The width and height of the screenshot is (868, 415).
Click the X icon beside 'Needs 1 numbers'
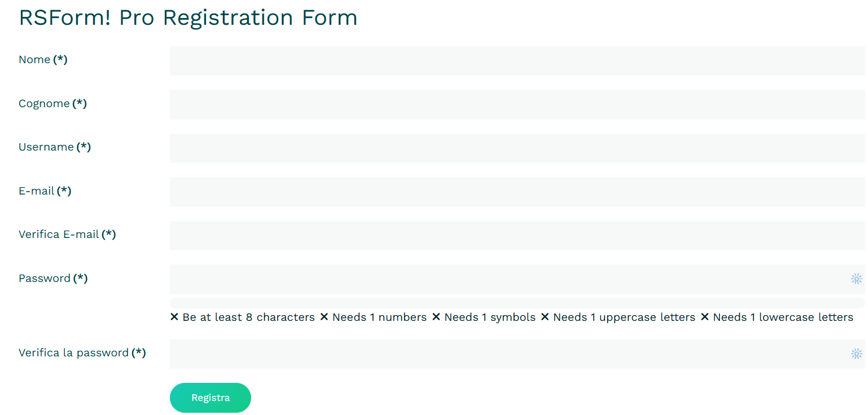tap(324, 317)
